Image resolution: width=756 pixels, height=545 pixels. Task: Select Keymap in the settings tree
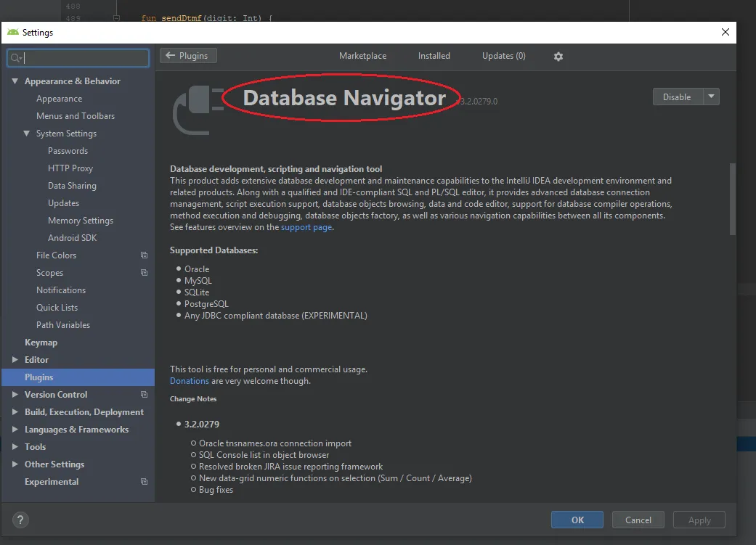(41, 342)
